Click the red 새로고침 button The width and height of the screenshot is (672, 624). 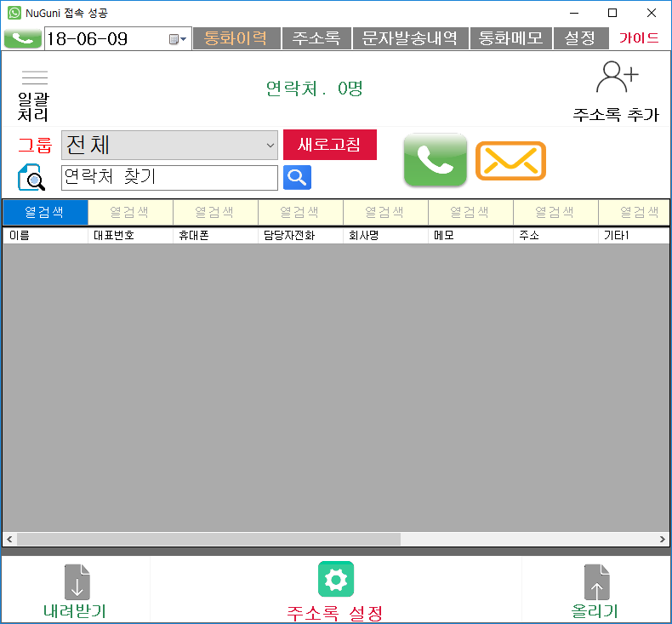[x=329, y=145]
